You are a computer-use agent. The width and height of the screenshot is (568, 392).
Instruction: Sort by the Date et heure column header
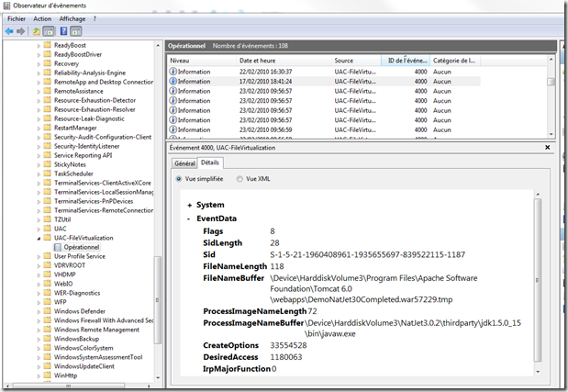284,61
